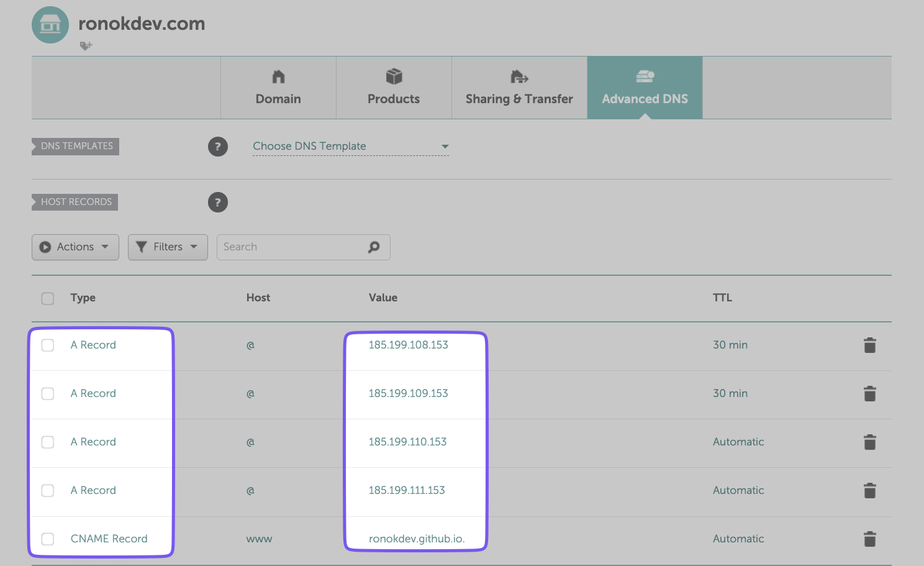Delete the CNAME record with trash icon

(869, 539)
